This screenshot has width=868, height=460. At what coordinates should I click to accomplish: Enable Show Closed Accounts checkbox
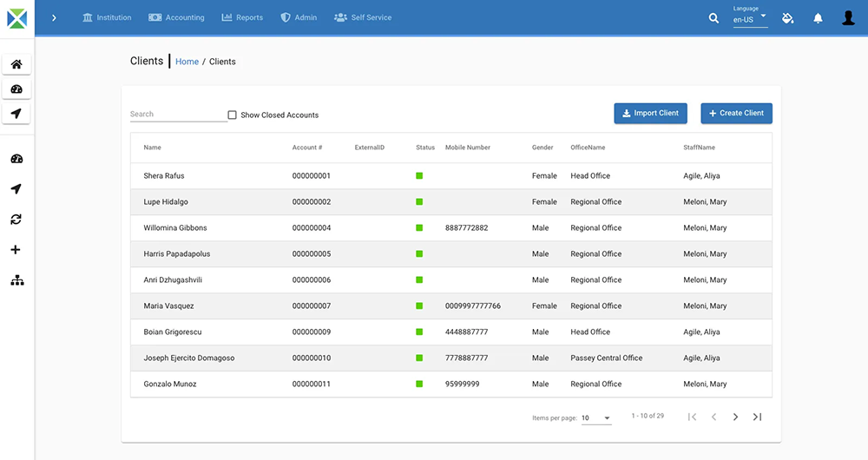coord(232,115)
